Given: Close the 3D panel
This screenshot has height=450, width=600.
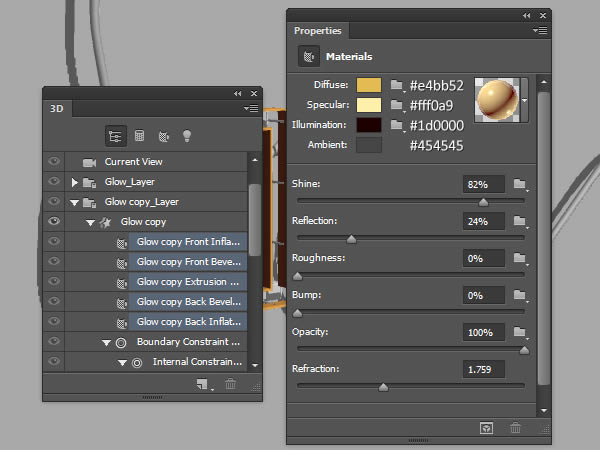Looking at the screenshot, I should 254,93.
